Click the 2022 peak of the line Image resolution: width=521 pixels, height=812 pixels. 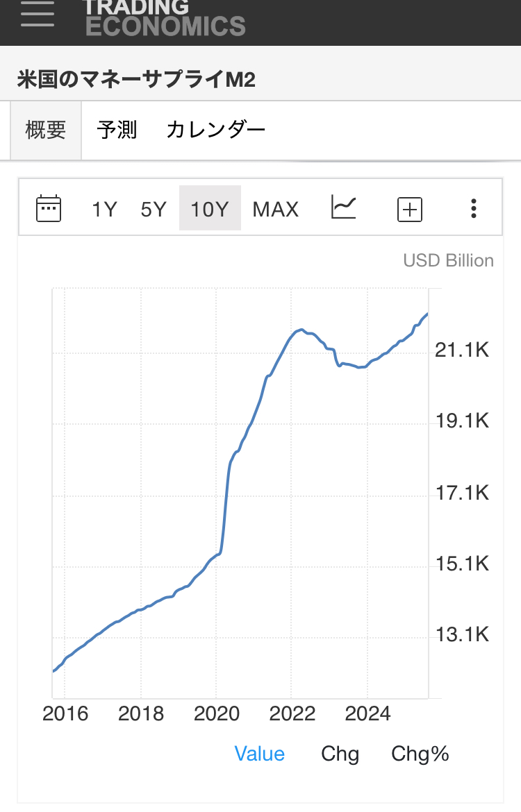pos(300,330)
